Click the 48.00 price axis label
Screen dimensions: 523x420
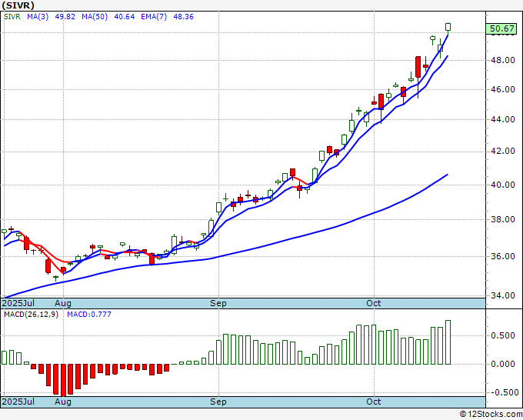[503, 60]
